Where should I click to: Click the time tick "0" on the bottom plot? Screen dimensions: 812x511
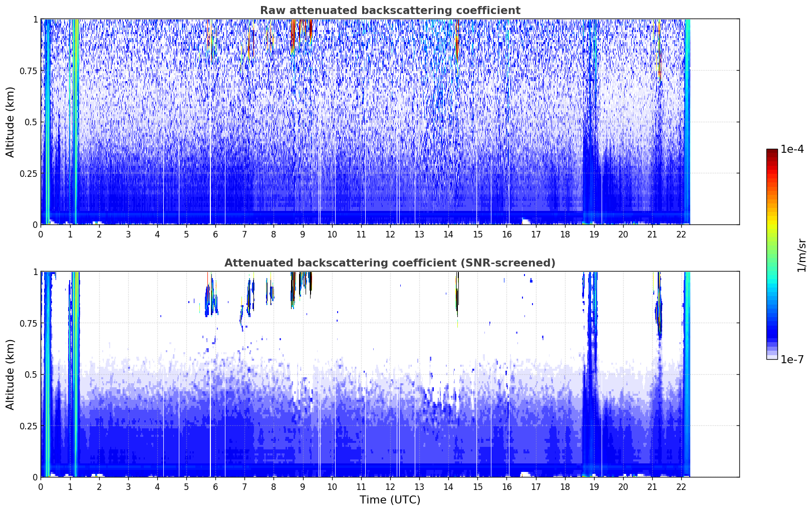point(41,487)
